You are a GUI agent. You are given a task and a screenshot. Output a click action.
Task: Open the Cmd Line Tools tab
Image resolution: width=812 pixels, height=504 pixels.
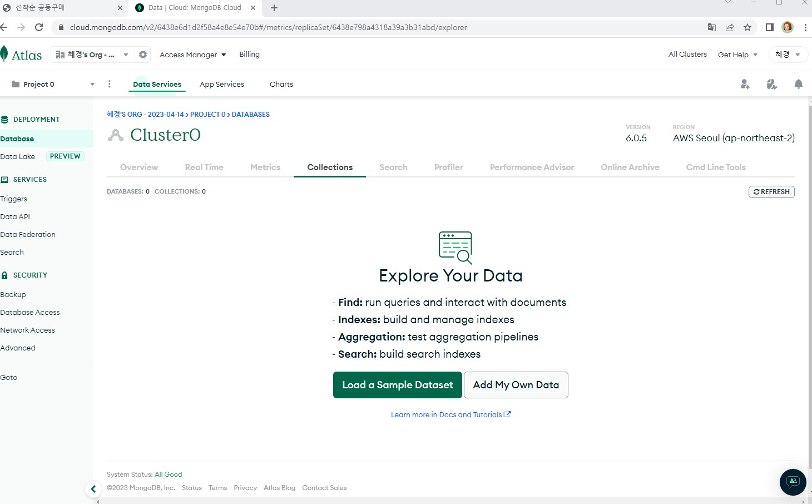point(716,167)
